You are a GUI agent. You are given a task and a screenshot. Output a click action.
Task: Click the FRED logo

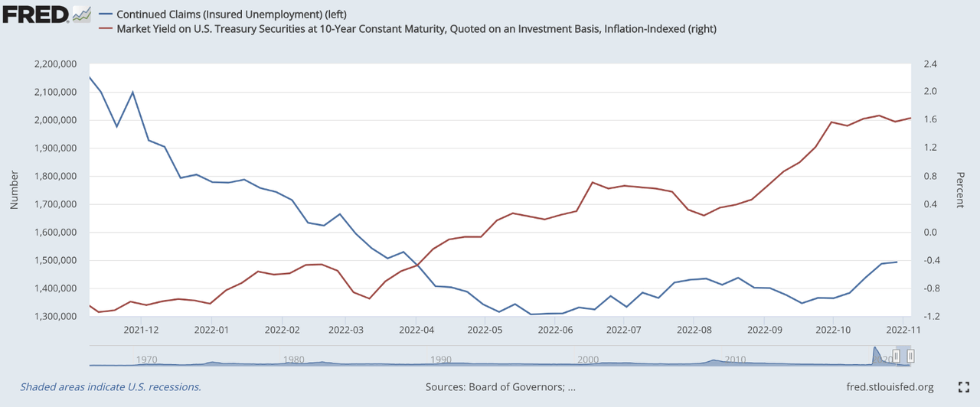(x=34, y=14)
